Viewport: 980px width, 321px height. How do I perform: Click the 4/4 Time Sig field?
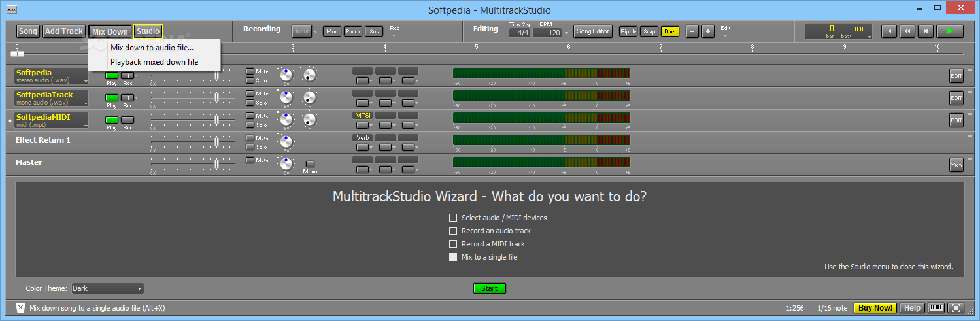point(520,33)
